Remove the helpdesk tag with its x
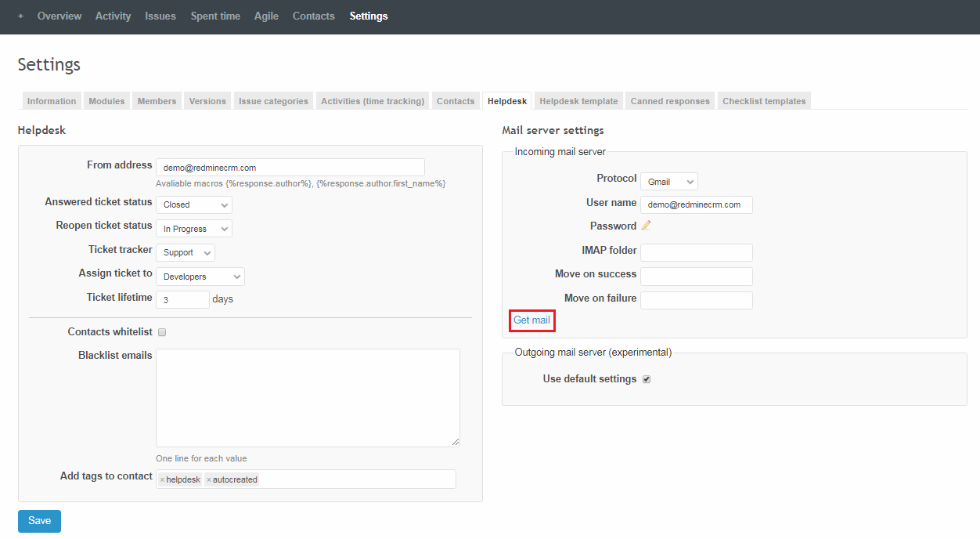Image resolution: width=980 pixels, height=539 pixels. 162,479
